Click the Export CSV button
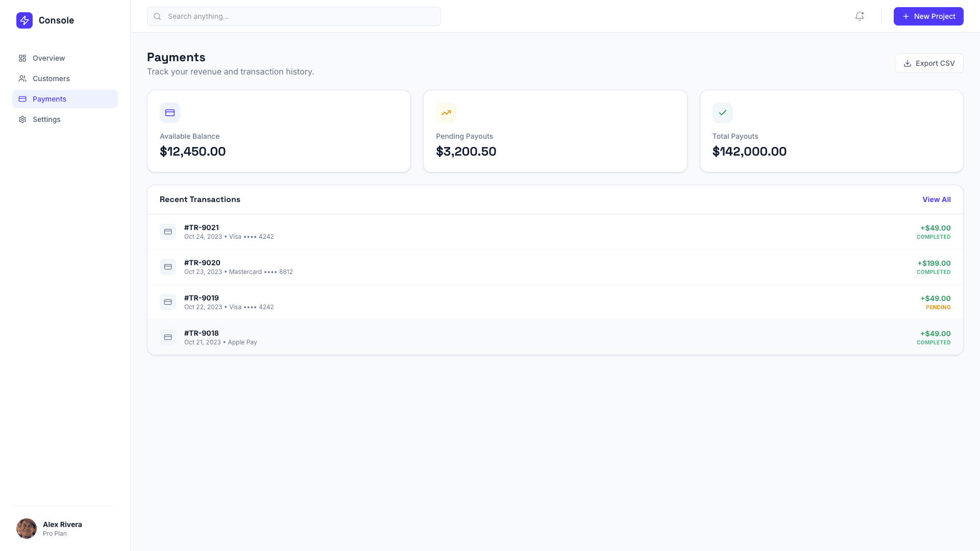Screen dimensions: 980x551 pyautogui.click(x=929, y=63)
